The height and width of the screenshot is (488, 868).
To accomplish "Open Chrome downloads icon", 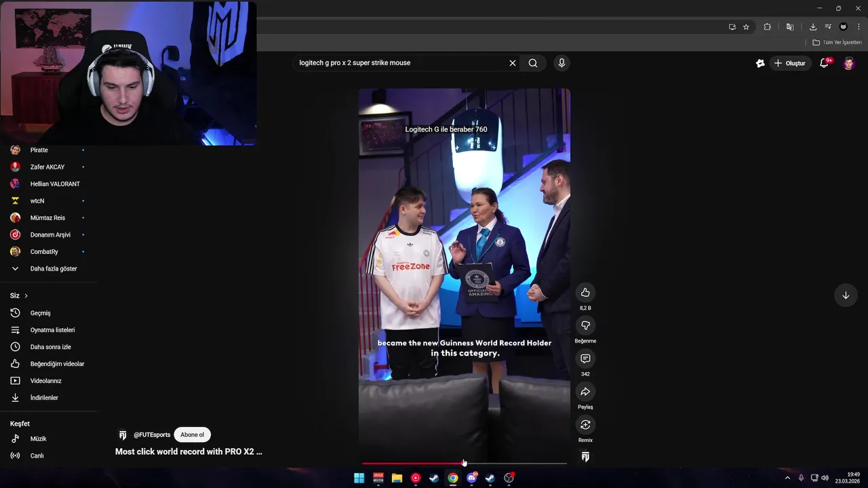I will [813, 27].
